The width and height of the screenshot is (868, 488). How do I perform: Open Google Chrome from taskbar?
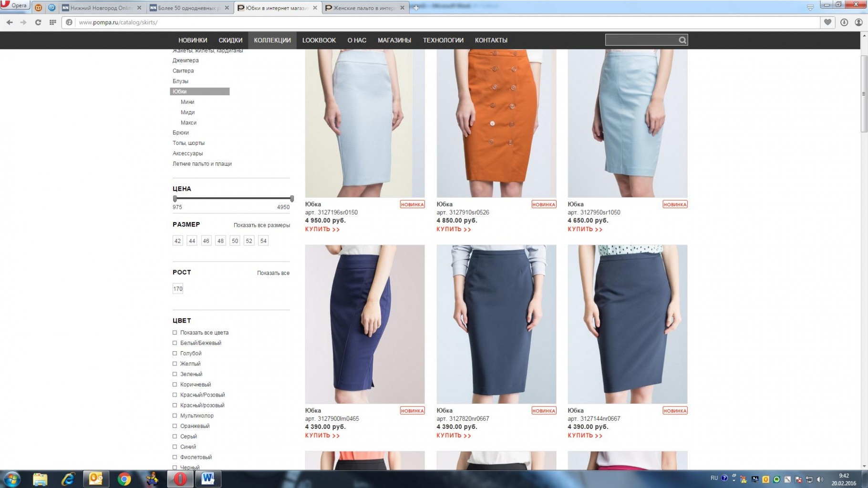pos(124,479)
